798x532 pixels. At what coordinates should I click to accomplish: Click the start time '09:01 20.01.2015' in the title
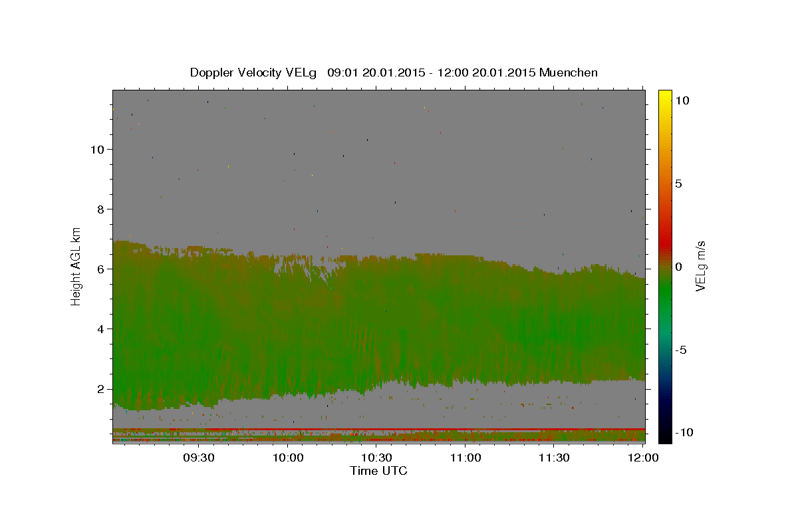(376, 72)
